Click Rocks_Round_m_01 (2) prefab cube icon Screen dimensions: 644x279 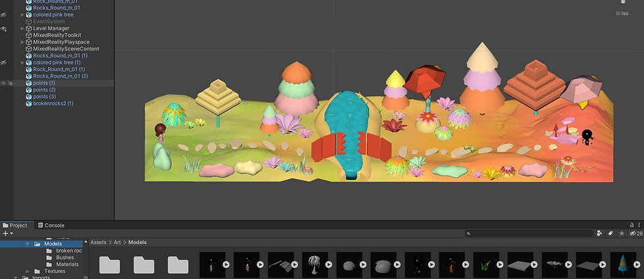(29, 76)
